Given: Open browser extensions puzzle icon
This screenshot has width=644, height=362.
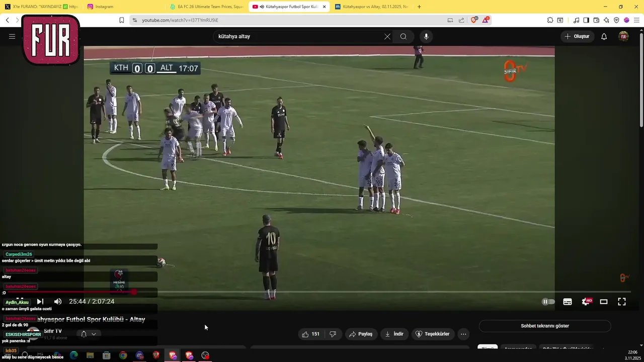Looking at the screenshot, I should (x=550, y=20).
